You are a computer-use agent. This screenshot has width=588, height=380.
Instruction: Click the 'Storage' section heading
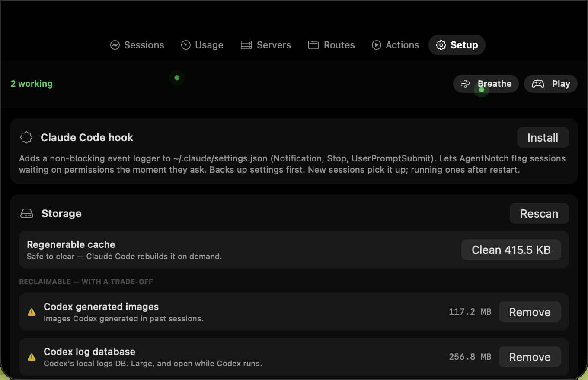61,214
